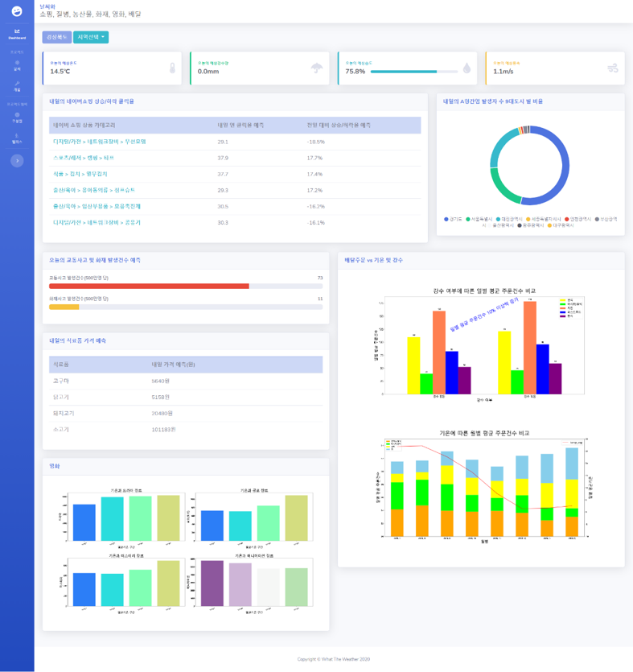The width and height of the screenshot is (633, 672).
Task: Toggle 대전광역시 legend item on donut chart
Action: [x=509, y=219]
